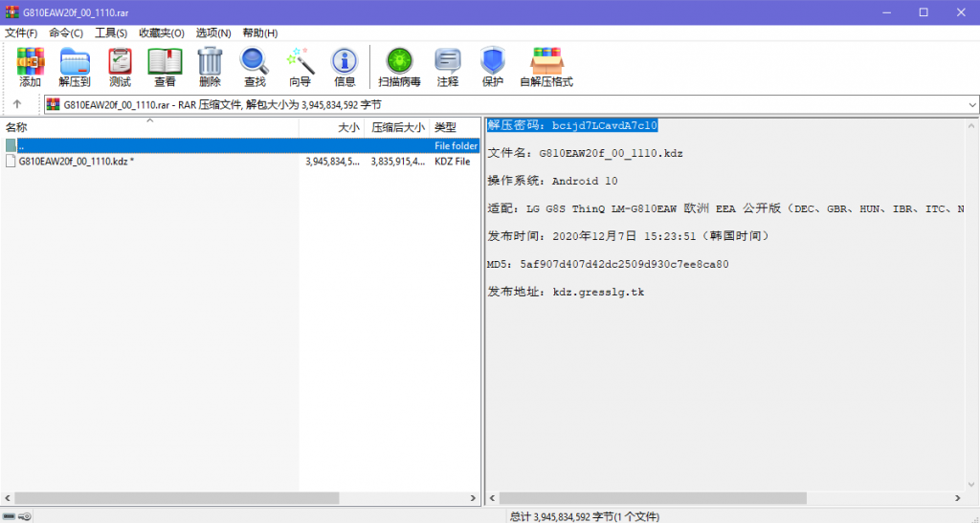Click the 文件名 line in comment
The width and height of the screenshot is (980, 523).
coord(585,153)
